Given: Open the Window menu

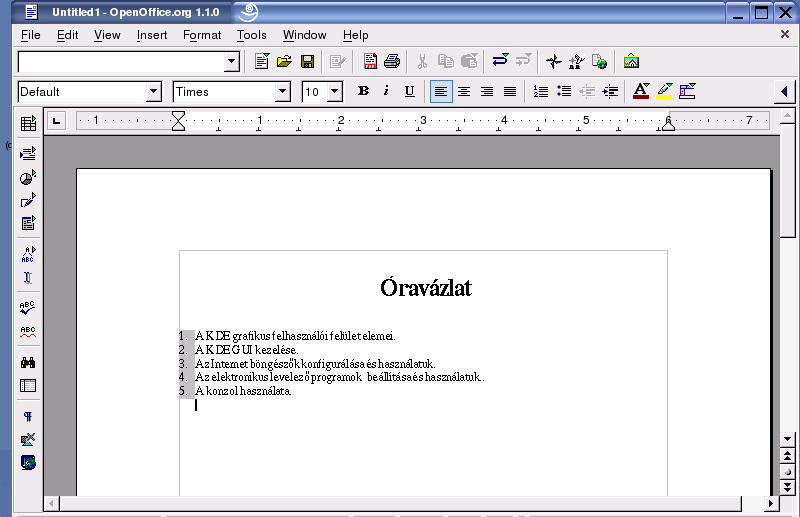Looking at the screenshot, I should click(305, 35).
